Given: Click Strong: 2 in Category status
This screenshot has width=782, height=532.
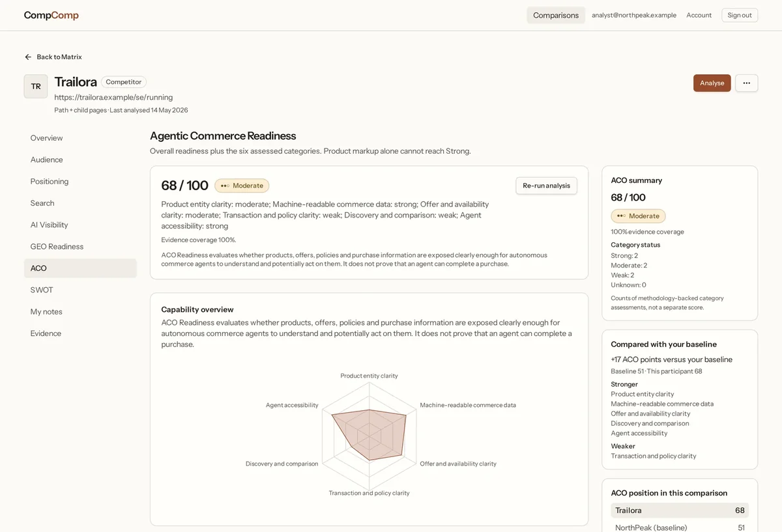Looking at the screenshot, I should click(624, 255).
